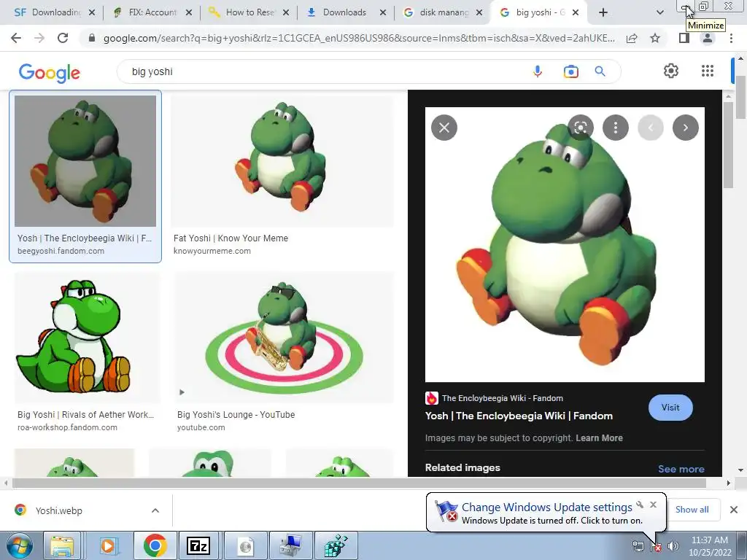Open the Chrome three-dot menu
Screen dimensions: 747x560
tap(731, 38)
